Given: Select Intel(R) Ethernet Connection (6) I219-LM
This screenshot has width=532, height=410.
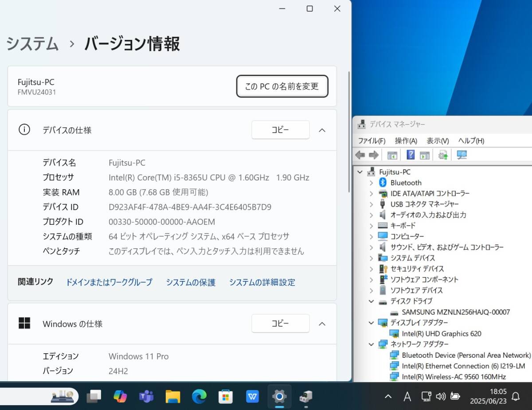Looking at the screenshot, I should tap(457, 366).
